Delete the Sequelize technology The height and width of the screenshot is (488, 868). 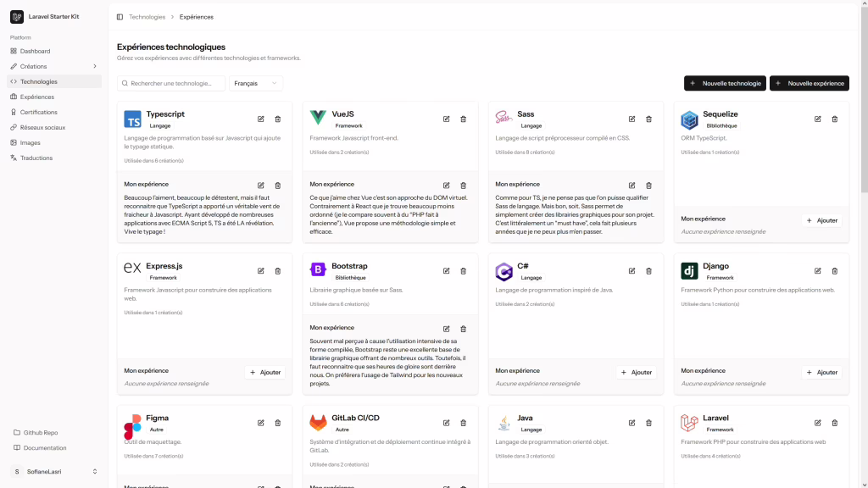point(835,119)
